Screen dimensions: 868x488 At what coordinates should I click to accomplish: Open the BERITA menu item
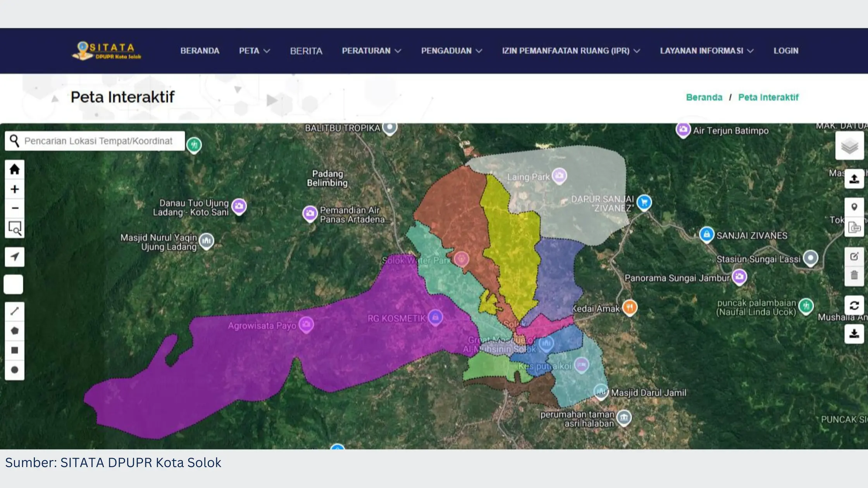coord(306,50)
